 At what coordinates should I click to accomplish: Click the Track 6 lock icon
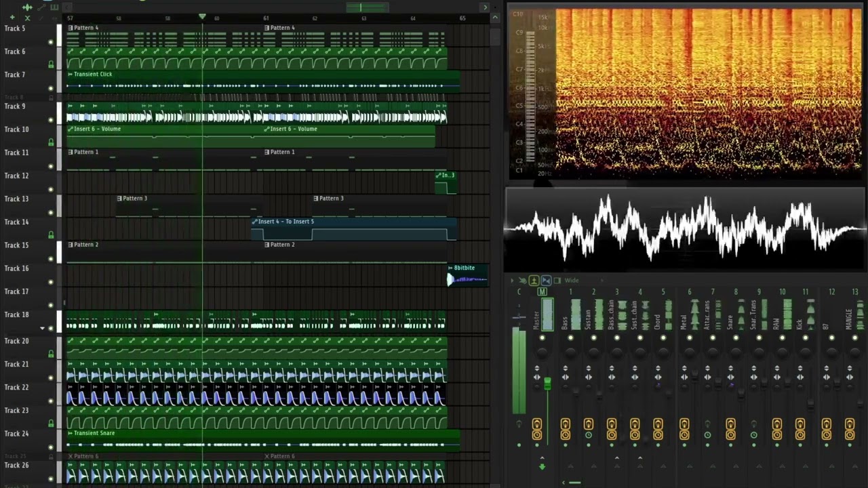tap(51, 64)
